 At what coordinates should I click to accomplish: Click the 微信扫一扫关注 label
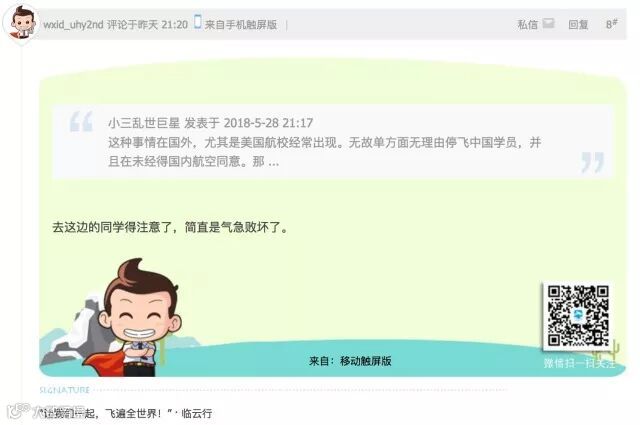[579, 363]
